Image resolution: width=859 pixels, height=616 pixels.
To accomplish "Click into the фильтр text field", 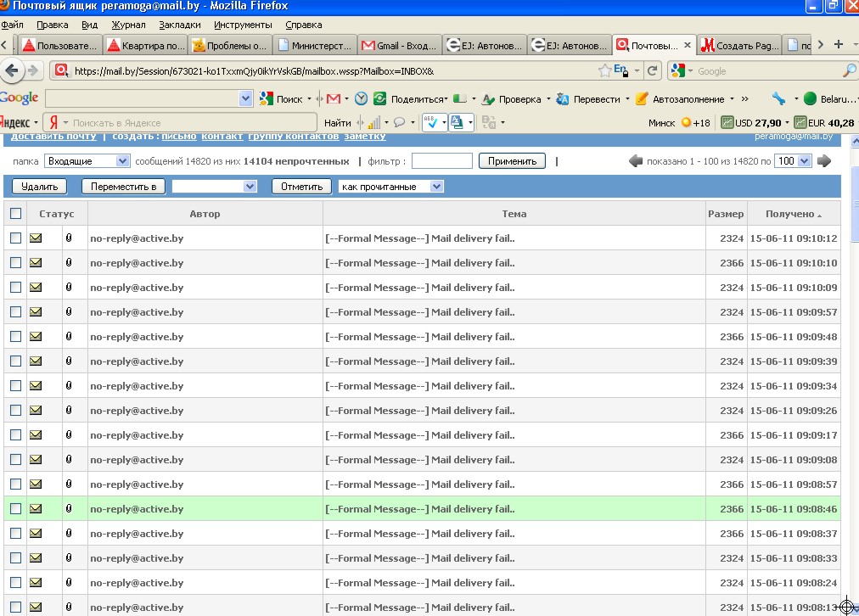I will [x=441, y=161].
